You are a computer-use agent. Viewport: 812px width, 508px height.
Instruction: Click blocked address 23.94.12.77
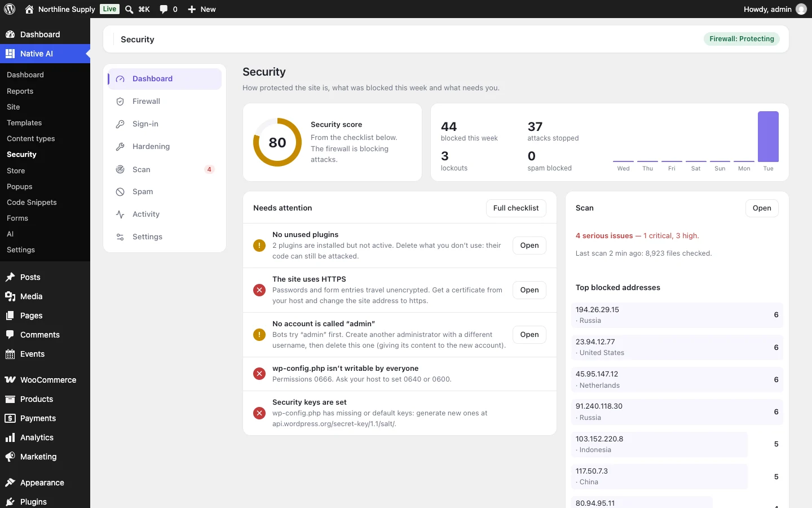coord(677,347)
